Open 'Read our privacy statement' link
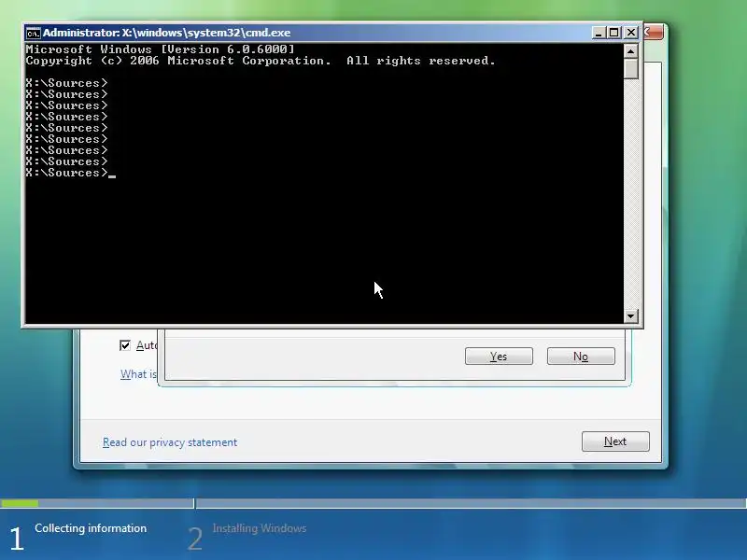Screen dimensions: 747x560 [170, 442]
